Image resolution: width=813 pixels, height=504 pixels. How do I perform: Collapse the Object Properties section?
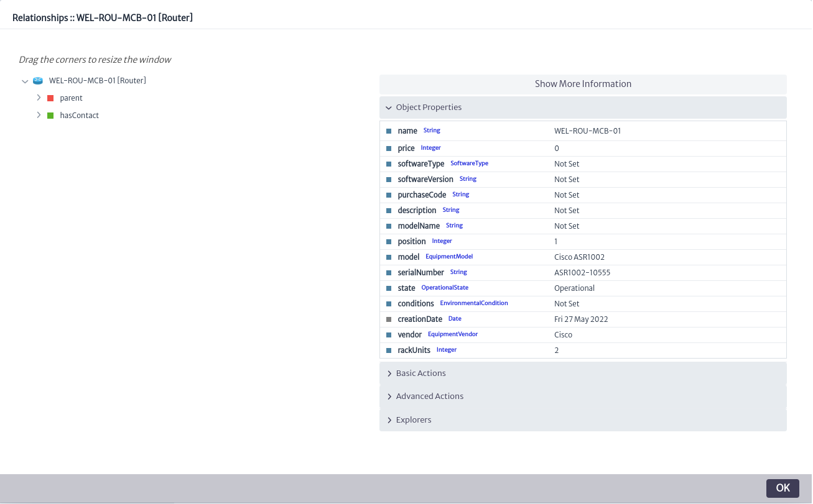(583, 108)
